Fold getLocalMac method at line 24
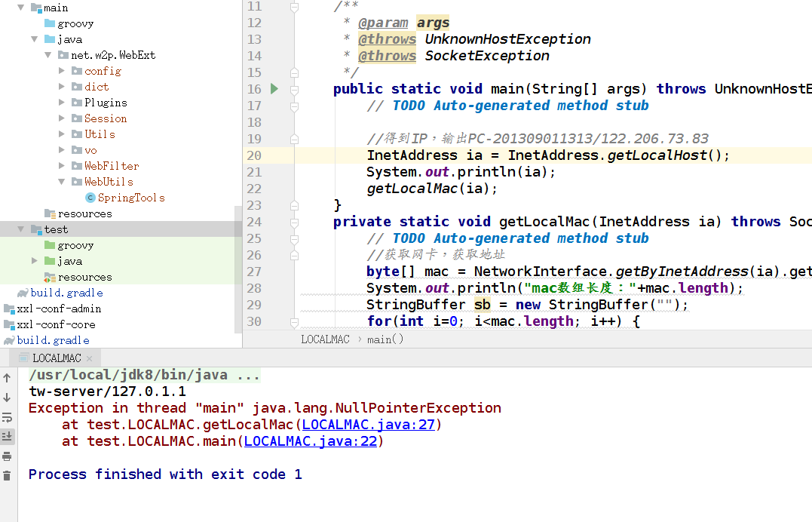 click(294, 222)
